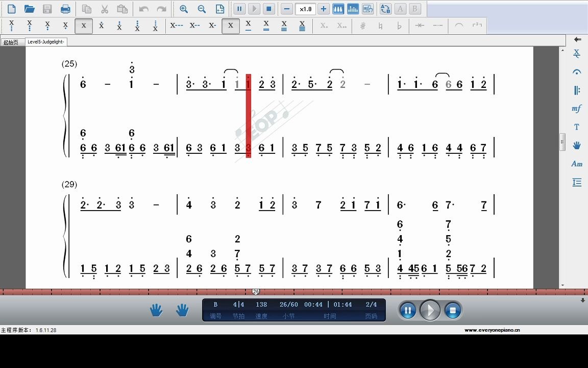Add single dot to the note
The width and height of the screenshot is (588, 368).
324,26
